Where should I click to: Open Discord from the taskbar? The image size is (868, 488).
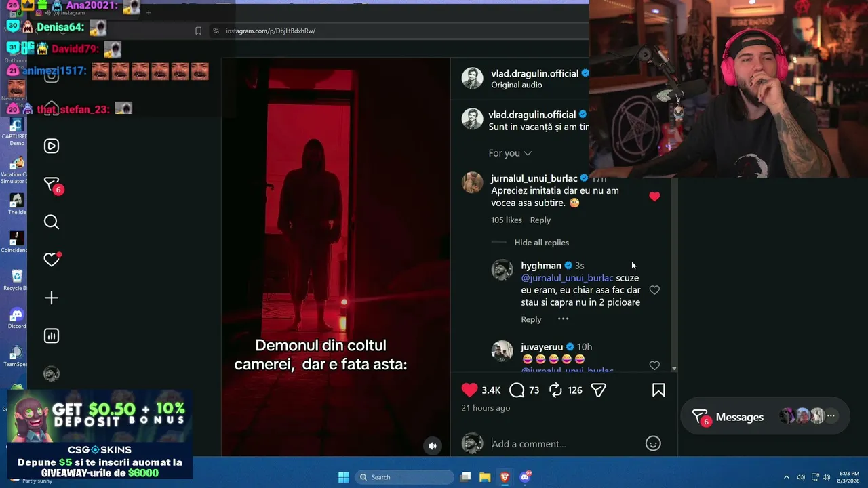[525, 477]
